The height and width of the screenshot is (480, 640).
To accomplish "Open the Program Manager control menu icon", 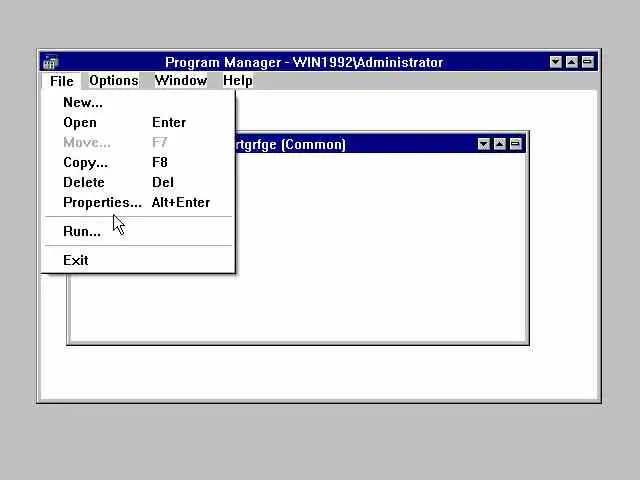I will click(51, 62).
